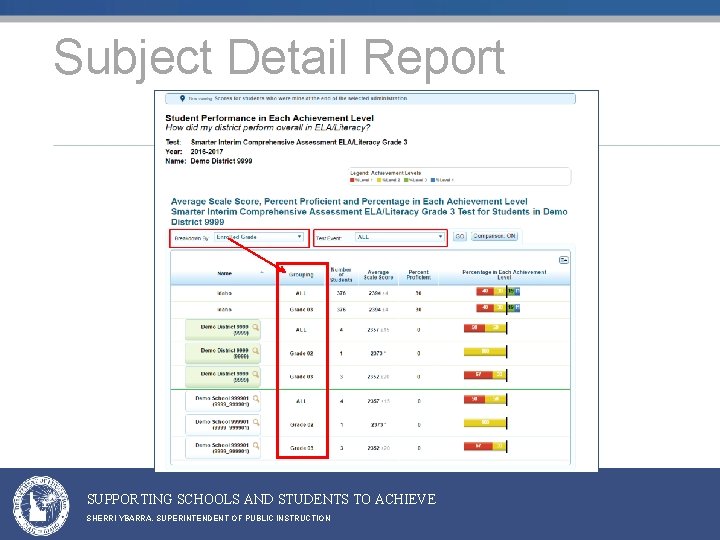The width and height of the screenshot is (720, 540).
Task: Click Idaho name cell in the ALL row
Action: (x=225, y=293)
